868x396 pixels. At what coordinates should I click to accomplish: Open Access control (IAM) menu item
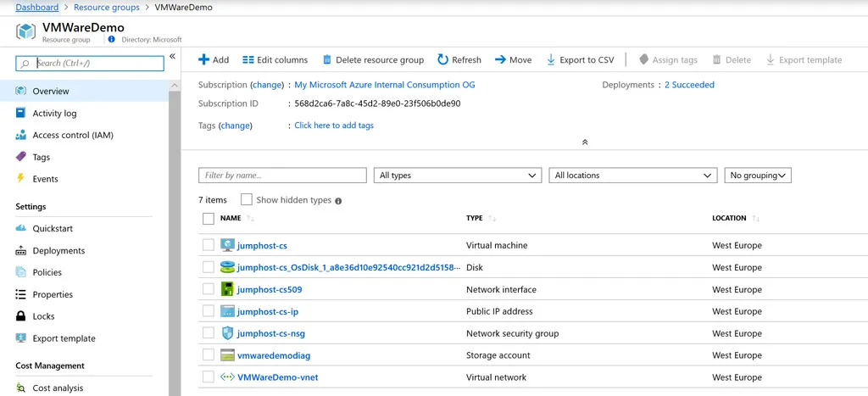point(84,135)
